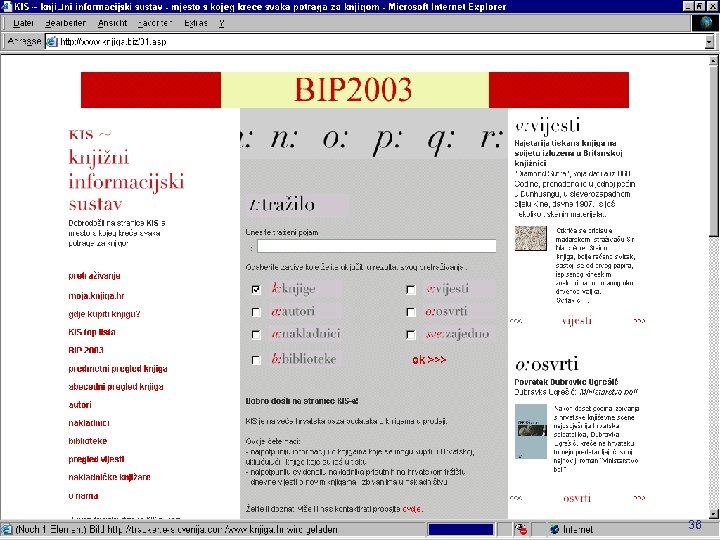This screenshot has height=540, width=720.
Task: Go to previous news with <<< arrow
Action: tap(516, 321)
